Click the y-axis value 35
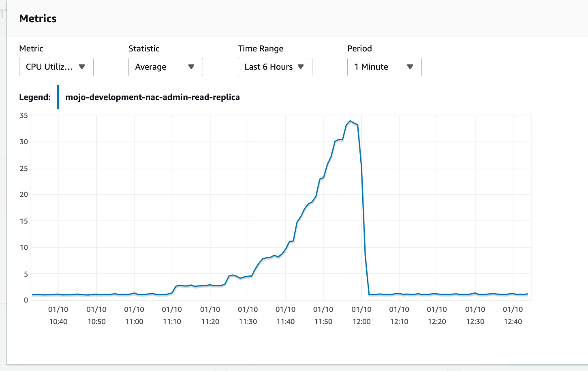This screenshot has height=371, width=588. click(x=24, y=115)
